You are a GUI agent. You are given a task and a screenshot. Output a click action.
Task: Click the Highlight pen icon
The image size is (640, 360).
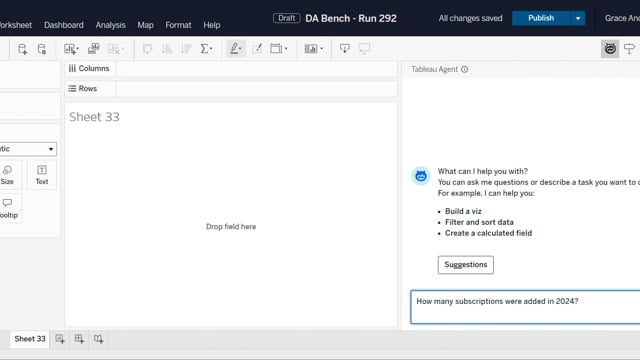(x=236, y=49)
